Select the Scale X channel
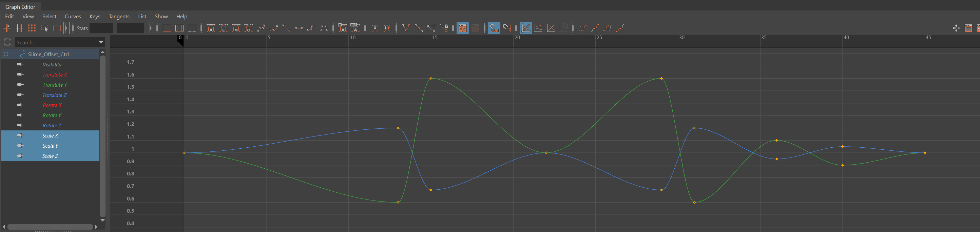 point(50,135)
